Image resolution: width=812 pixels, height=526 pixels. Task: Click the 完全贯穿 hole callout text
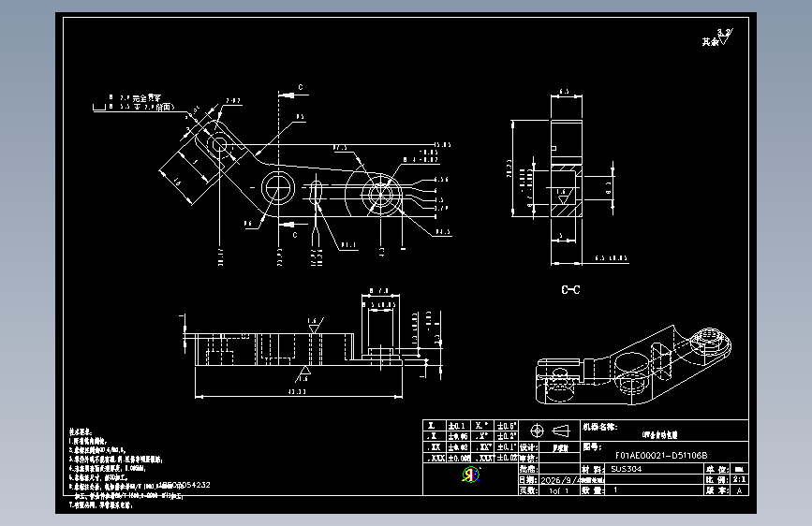[x=146, y=97]
